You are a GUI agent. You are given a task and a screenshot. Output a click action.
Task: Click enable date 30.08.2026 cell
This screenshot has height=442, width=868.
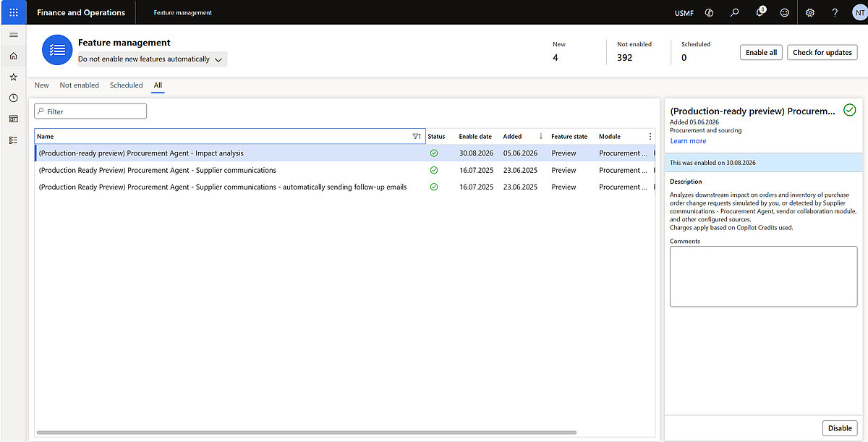pyautogui.click(x=476, y=153)
